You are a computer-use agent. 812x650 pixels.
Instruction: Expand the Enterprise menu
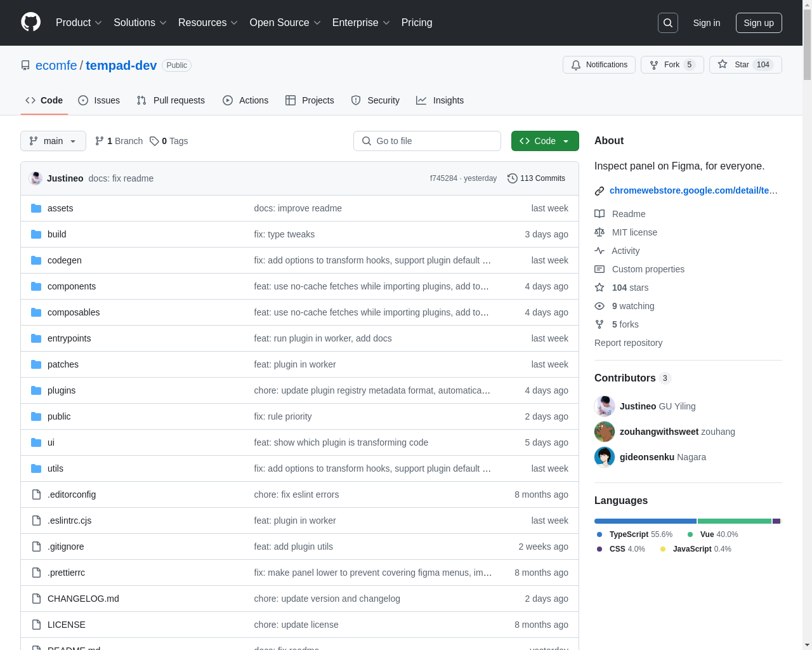361,23
